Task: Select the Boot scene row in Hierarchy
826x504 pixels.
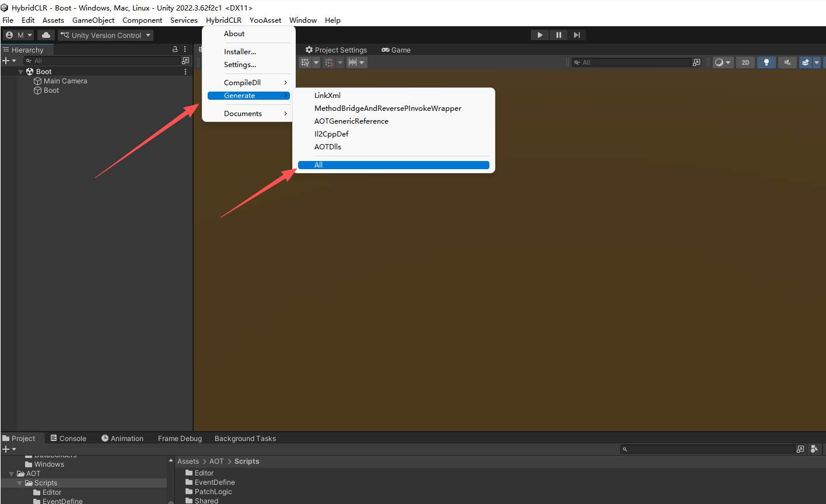Action: (96, 72)
